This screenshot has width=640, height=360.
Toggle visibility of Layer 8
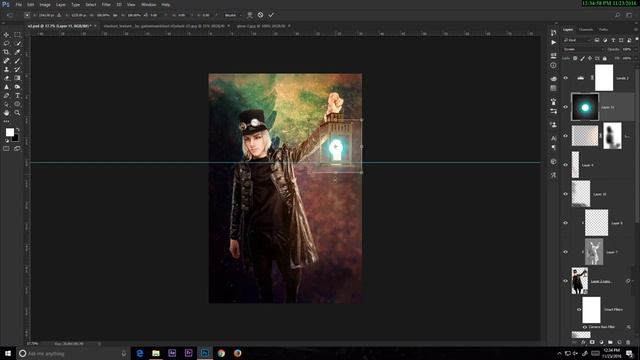point(566,223)
